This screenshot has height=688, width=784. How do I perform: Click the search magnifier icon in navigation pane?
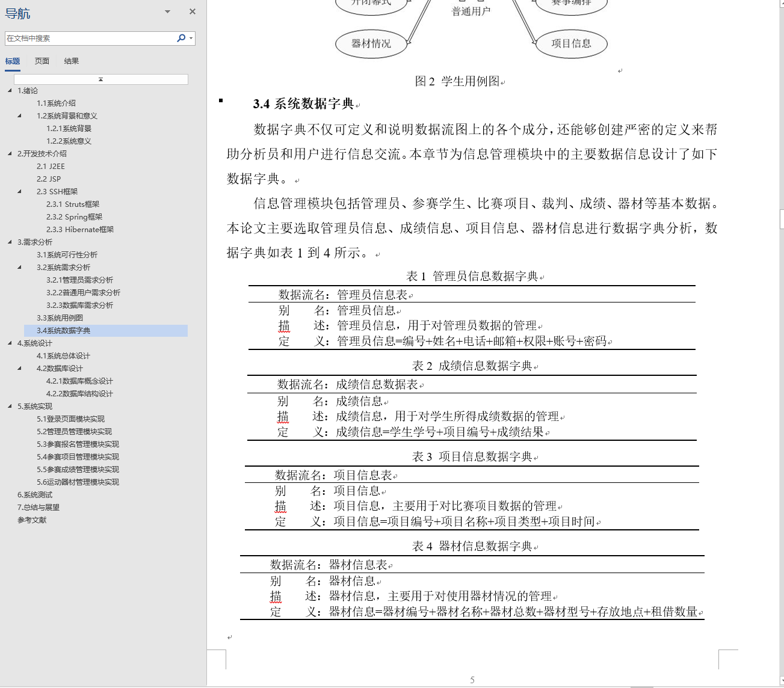pos(181,38)
